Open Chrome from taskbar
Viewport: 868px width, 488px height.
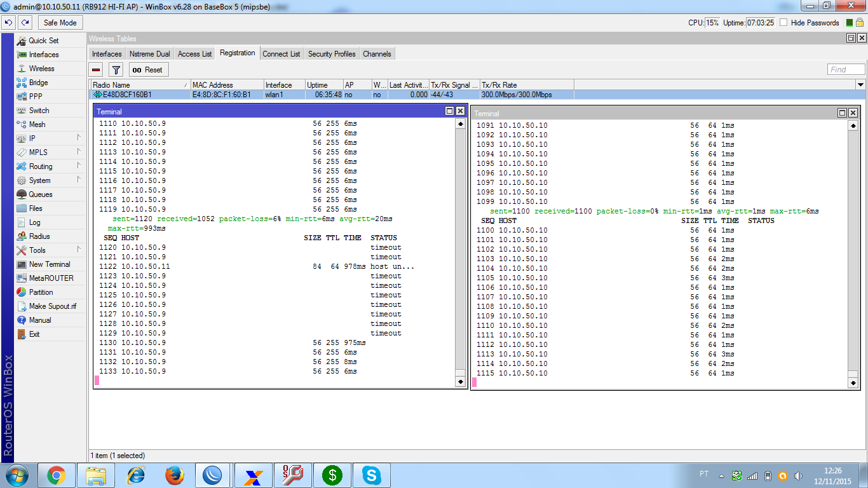point(57,475)
